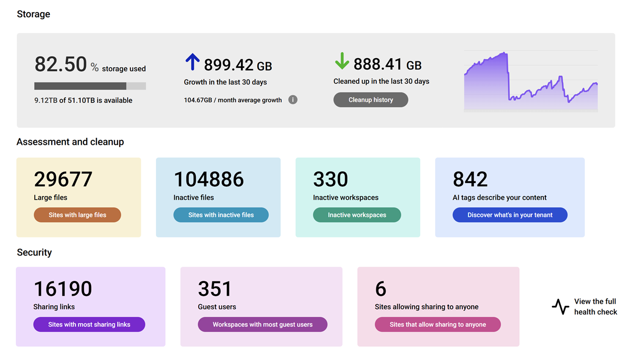Click the green cleaned up down arrow

pyautogui.click(x=342, y=62)
